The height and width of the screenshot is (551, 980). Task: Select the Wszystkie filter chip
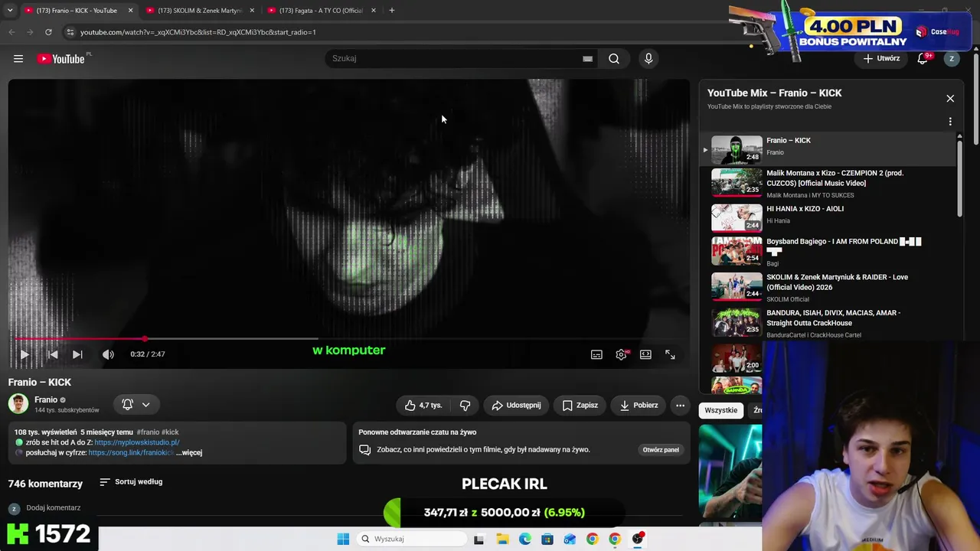click(721, 411)
